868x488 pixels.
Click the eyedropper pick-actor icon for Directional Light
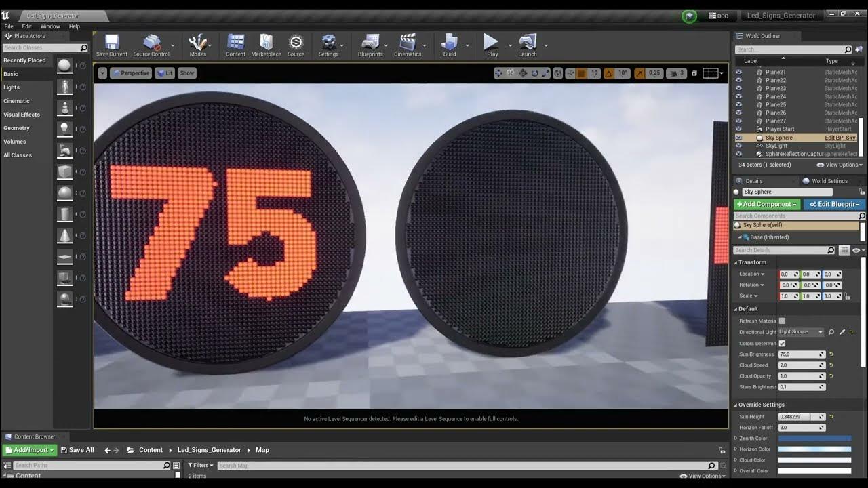pos(842,332)
